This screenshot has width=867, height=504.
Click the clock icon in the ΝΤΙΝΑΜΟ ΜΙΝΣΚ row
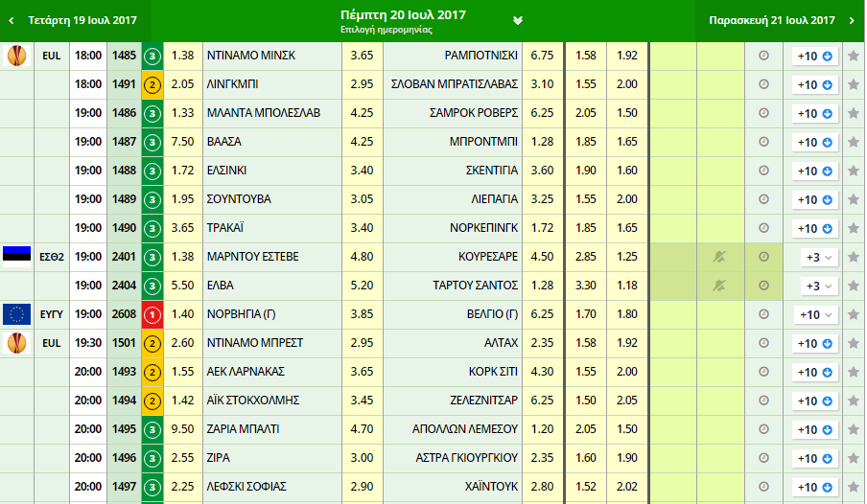(x=763, y=56)
